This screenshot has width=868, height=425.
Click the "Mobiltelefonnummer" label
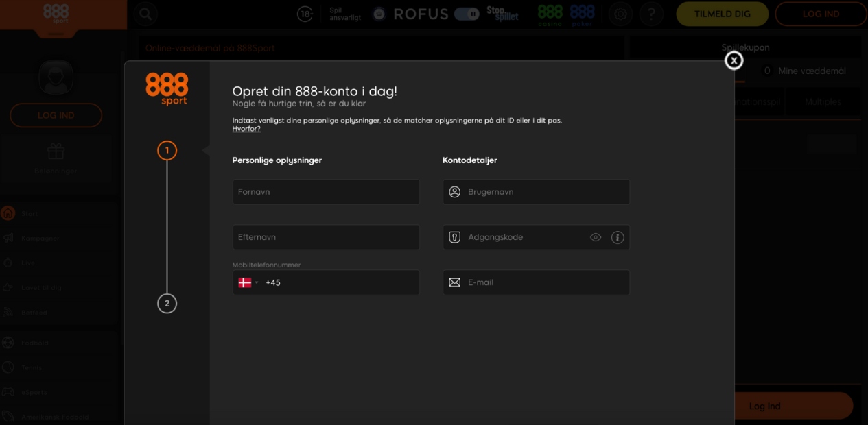point(267,265)
